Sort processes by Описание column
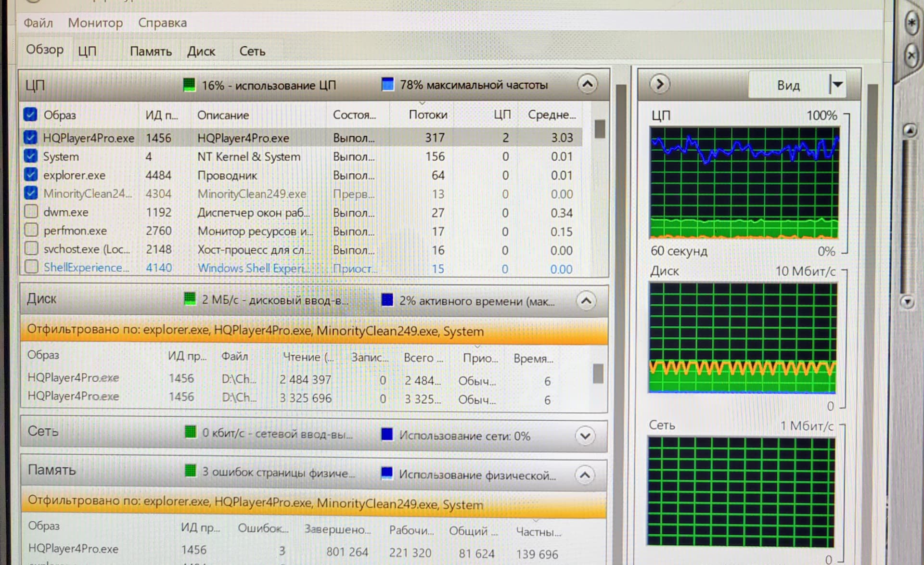The height and width of the screenshot is (565, 924). (223, 115)
